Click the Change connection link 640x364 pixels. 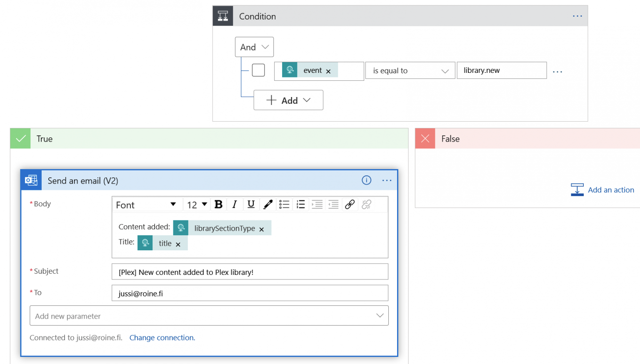pyautogui.click(x=162, y=338)
